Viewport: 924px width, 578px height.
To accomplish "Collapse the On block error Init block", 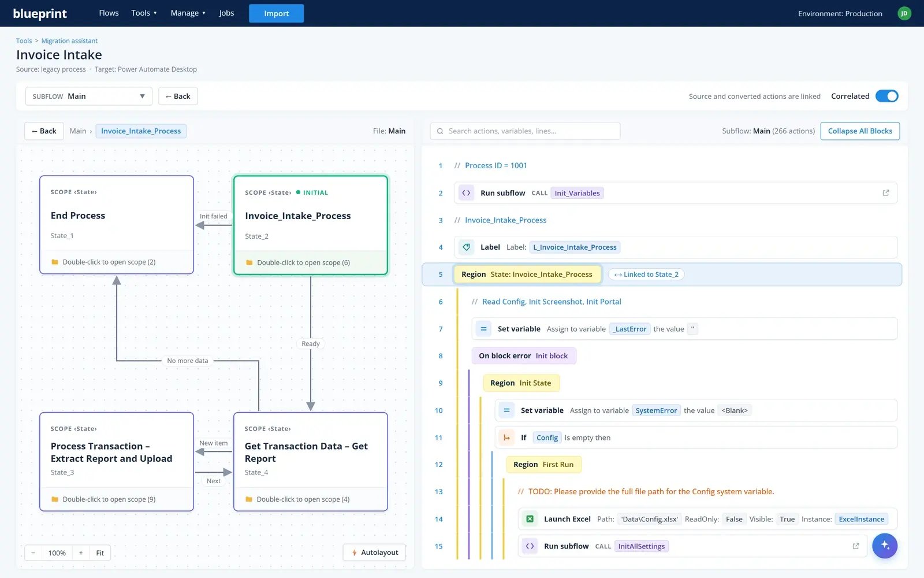I will coord(523,356).
